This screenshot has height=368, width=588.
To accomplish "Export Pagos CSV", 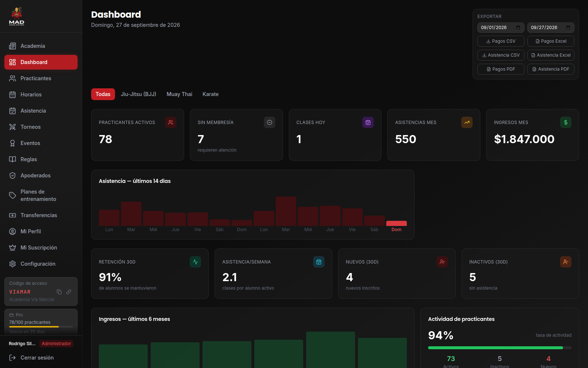I will (501, 41).
